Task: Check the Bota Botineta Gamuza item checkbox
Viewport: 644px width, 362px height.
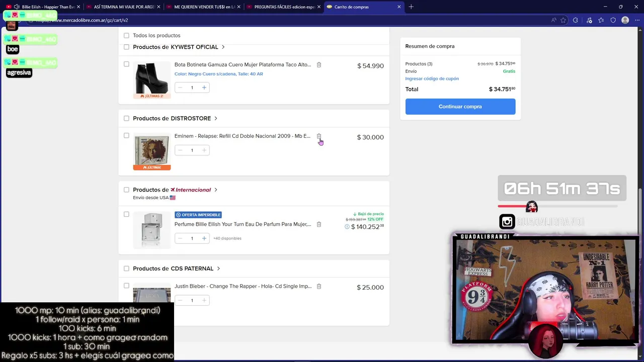Action: click(x=126, y=64)
